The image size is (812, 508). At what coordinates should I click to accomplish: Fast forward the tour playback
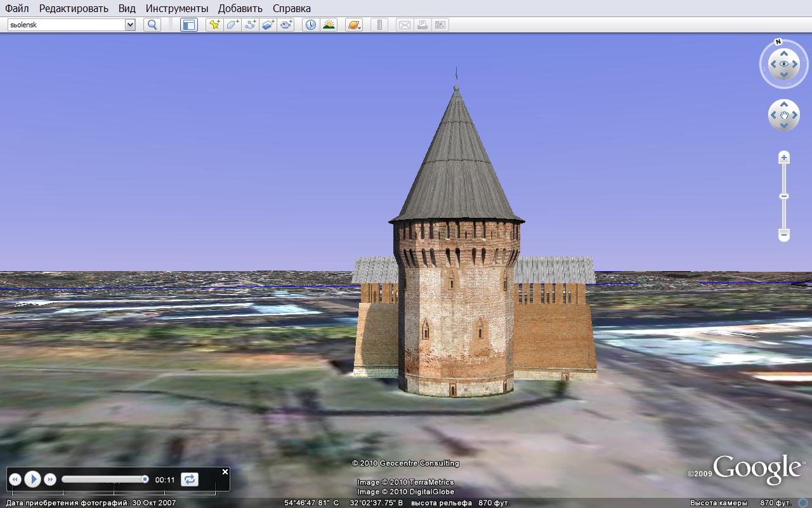point(50,479)
